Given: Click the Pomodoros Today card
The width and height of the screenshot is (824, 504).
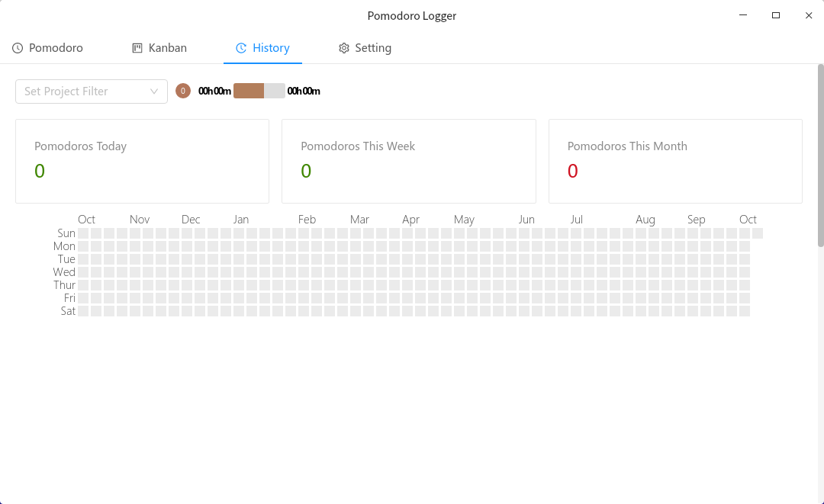Looking at the screenshot, I should 142,161.
